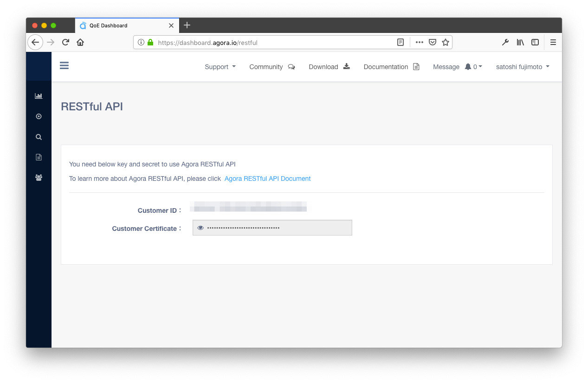588x382 pixels.
Task: Open the search magnifier in sidebar
Action: tap(39, 137)
